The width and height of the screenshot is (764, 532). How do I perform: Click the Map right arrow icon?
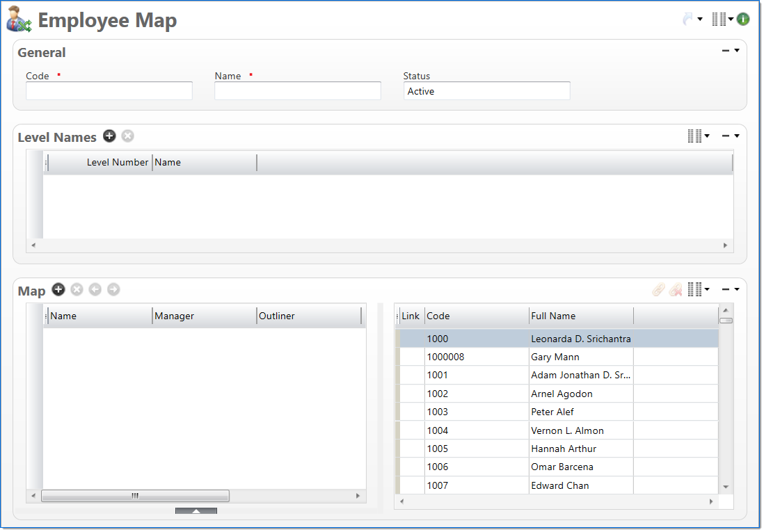(x=113, y=289)
